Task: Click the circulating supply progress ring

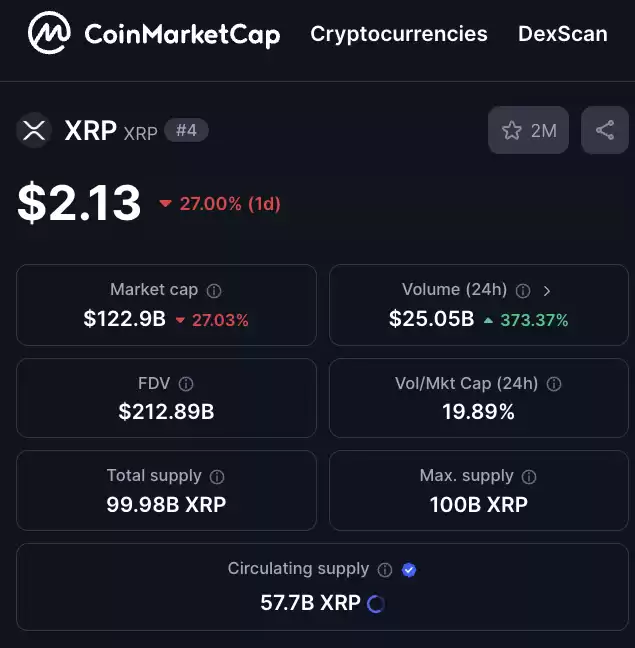Action: tap(376, 604)
